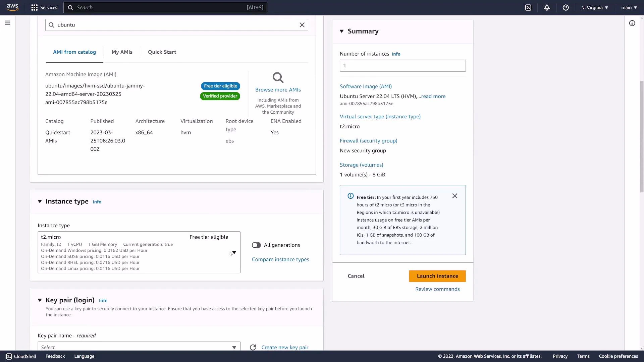The height and width of the screenshot is (362, 644).
Task: Open the Help question mark icon
Action: 566,7
